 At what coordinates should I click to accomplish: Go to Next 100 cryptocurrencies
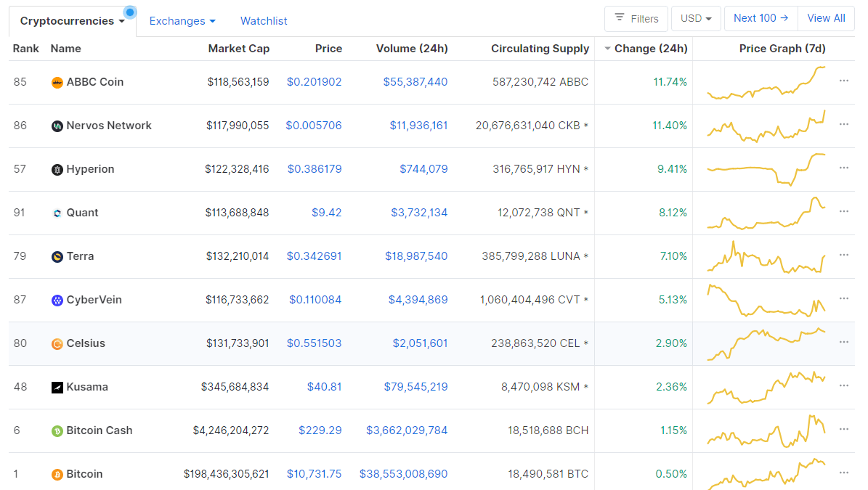click(x=761, y=18)
